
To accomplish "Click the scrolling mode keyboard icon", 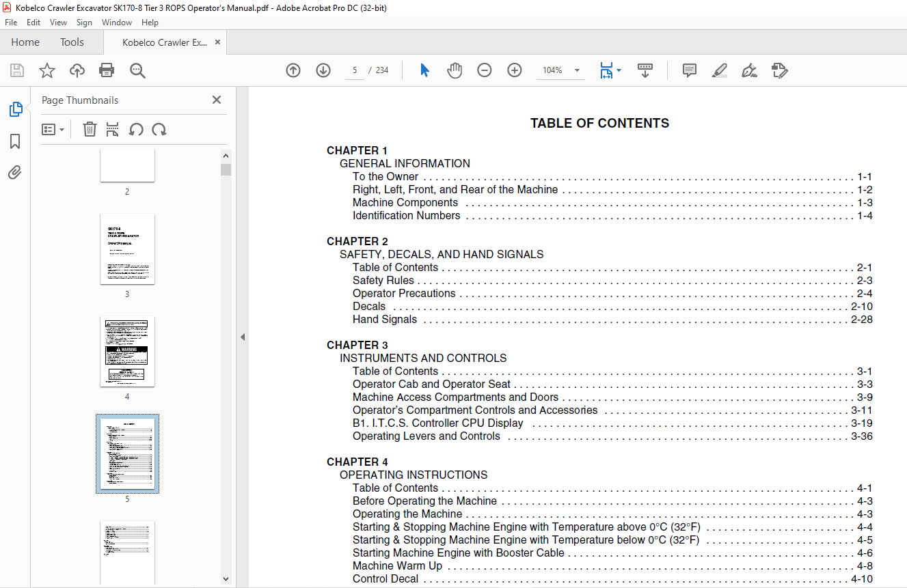I will click(645, 70).
